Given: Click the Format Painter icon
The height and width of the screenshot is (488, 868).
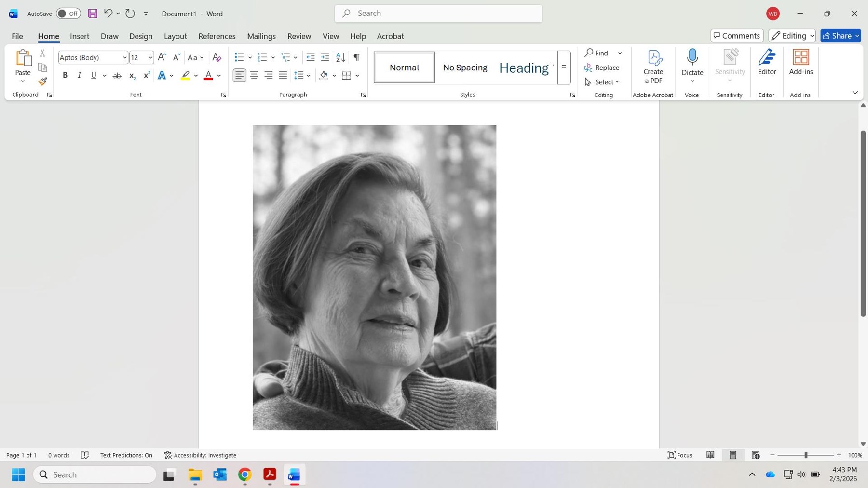Looking at the screenshot, I should (x=42, y=81).
